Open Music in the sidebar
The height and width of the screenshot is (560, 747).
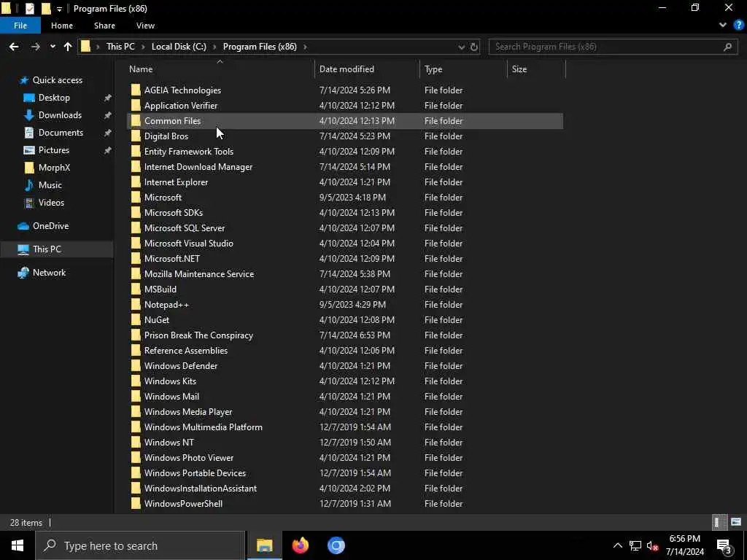tap(50, 185)
